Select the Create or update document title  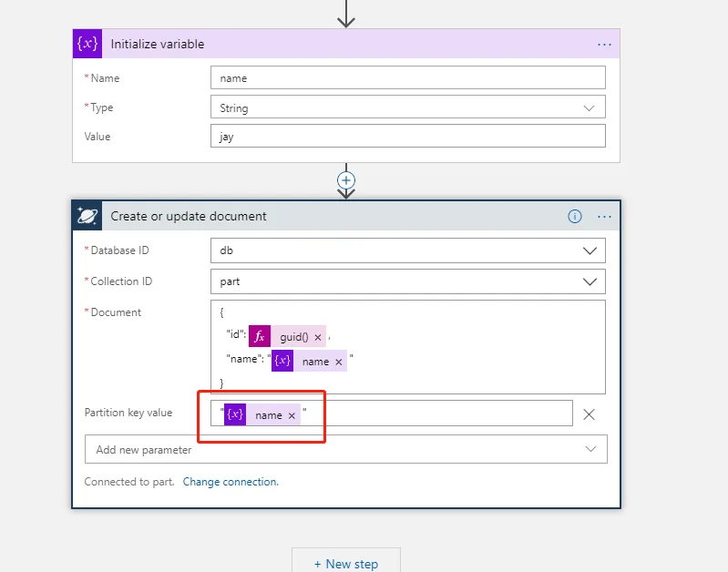pyautogui.click(x=189, y=217)
